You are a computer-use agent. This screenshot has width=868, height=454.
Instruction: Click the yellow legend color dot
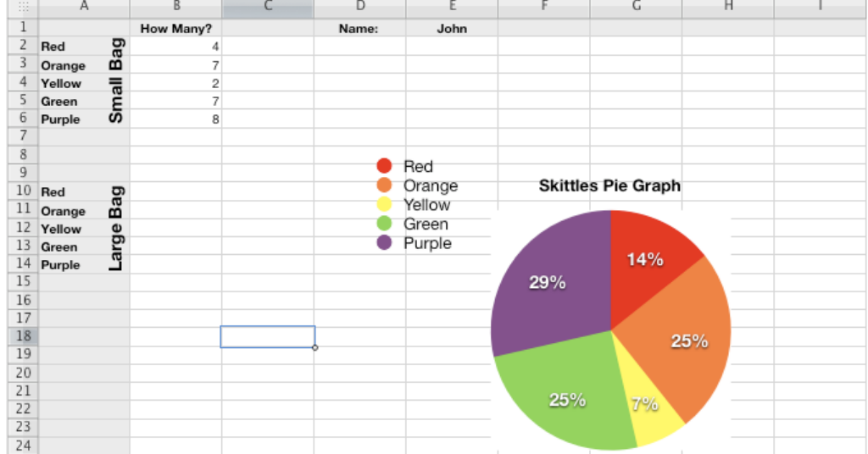pos(384,204)
